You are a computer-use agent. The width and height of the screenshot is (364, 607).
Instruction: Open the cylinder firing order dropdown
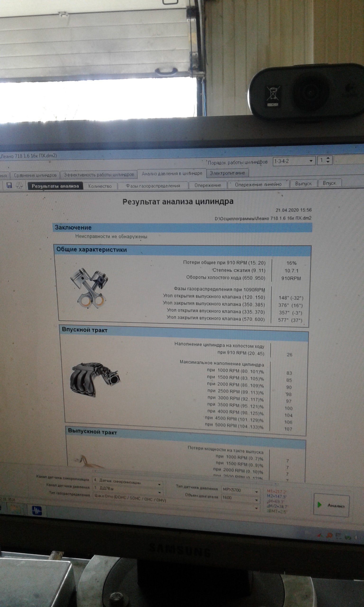[x=310, y=161]
